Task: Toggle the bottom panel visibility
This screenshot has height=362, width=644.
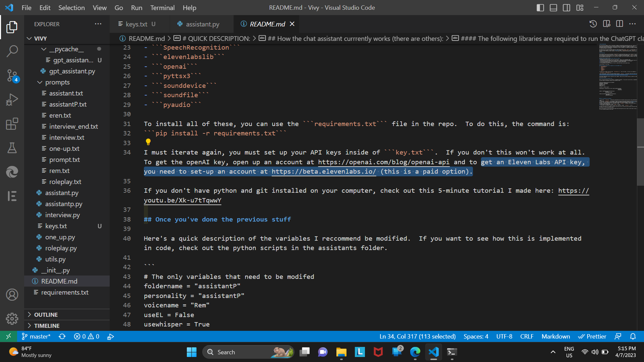Action: pyautogui.click(x=553, y=7)
